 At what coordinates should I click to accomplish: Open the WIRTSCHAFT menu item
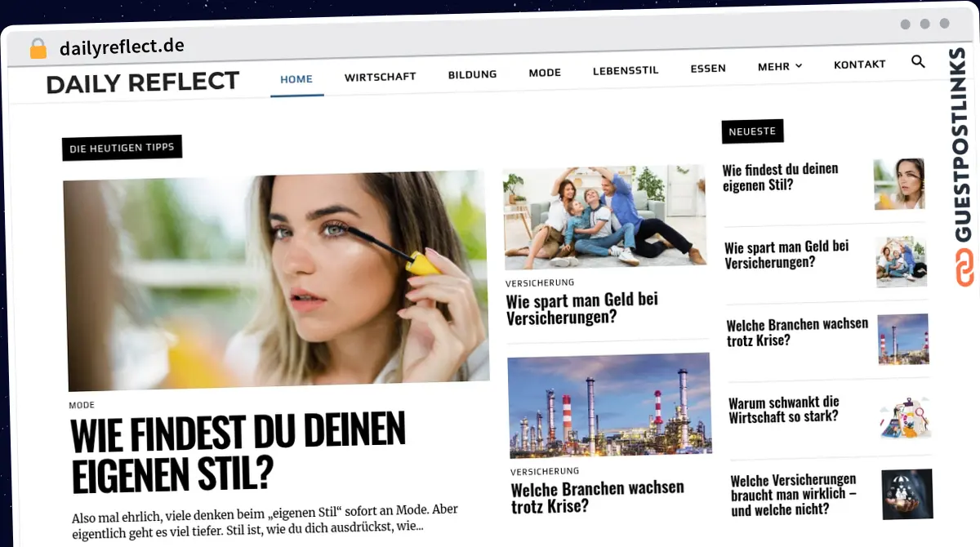click(x=380, y=77)
